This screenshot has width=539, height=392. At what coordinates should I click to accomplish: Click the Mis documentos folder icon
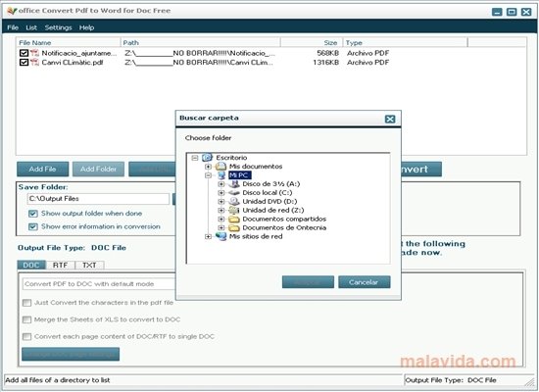point(220,167)
